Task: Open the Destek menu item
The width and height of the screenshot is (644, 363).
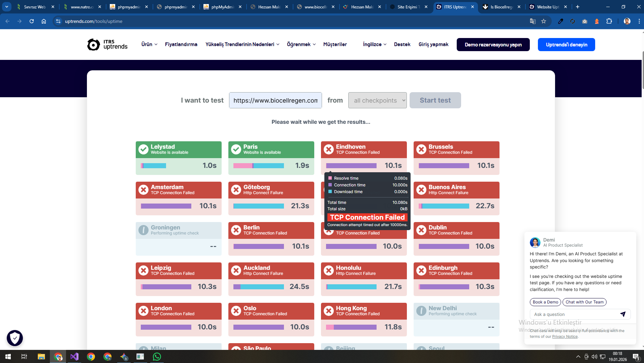Action: 402,44
